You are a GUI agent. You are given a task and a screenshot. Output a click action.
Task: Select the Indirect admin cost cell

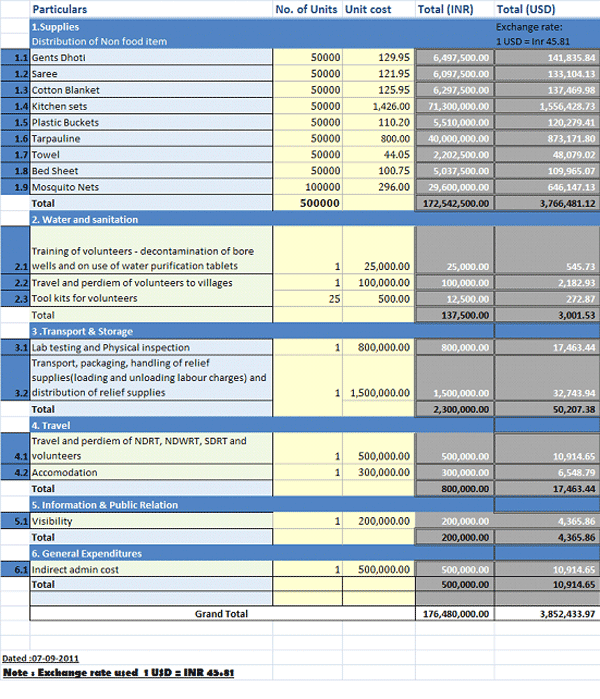(151, 569)
